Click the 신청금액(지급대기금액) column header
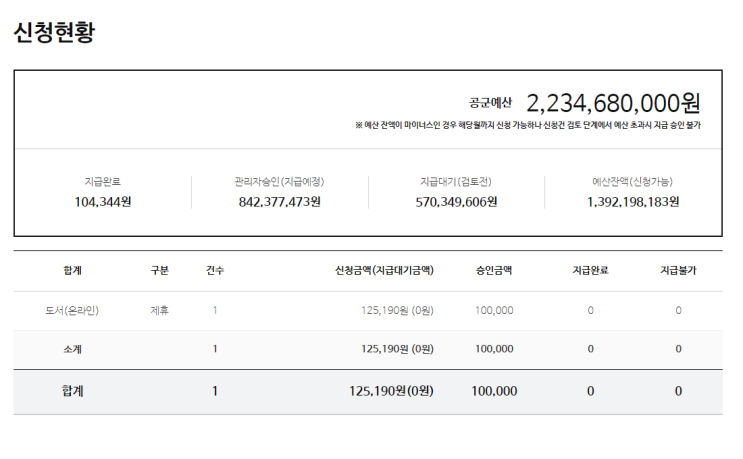This screenshot has width=743, height=459. [x=384, y=270]
